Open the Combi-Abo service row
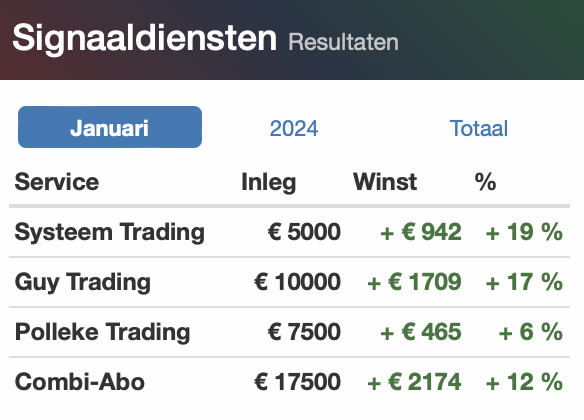The height and width of the screenshot is (420, 584). tap(289, 382)
